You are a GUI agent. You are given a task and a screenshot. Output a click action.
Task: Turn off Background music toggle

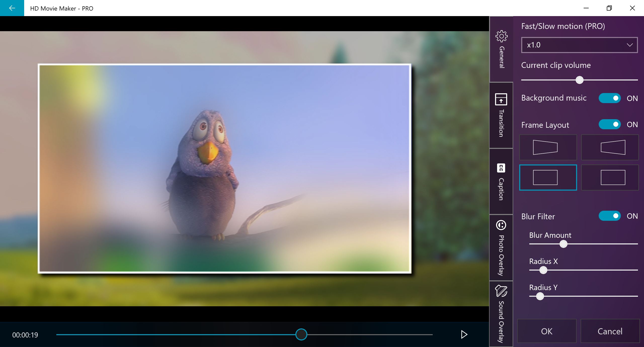point(610,98)
